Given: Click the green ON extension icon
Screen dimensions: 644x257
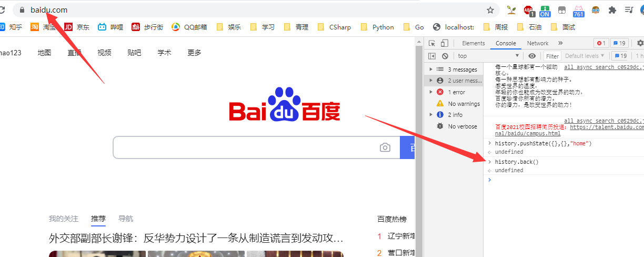Looking at the screenshot, I should (x=545, y=11).
